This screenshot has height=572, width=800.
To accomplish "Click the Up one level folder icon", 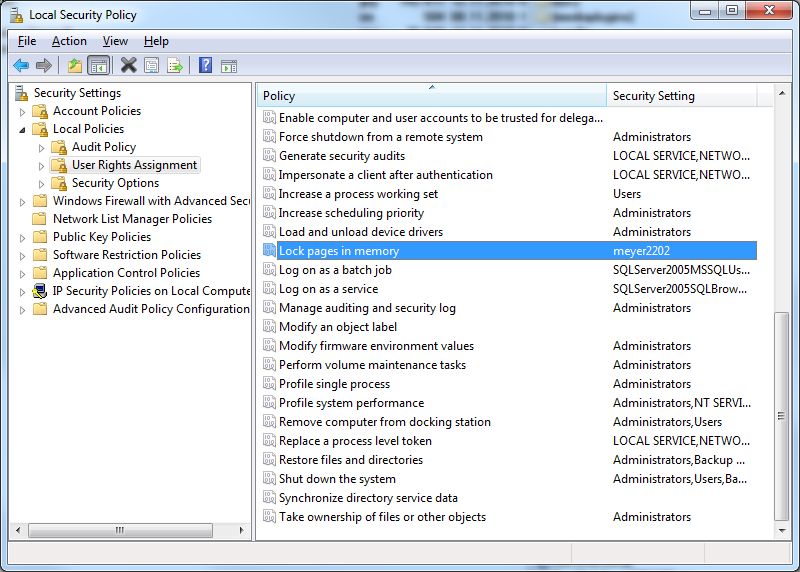I will (74, 66).
